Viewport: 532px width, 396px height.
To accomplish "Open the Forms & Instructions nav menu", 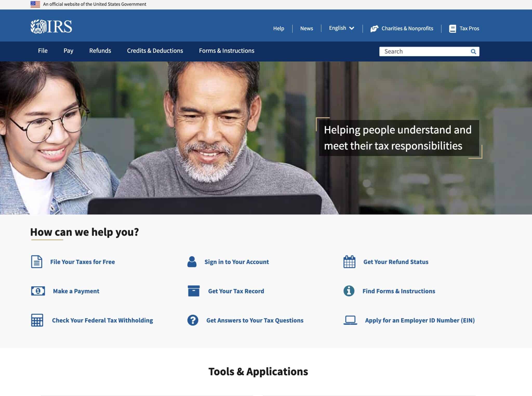I will click(x=227, y=51).
